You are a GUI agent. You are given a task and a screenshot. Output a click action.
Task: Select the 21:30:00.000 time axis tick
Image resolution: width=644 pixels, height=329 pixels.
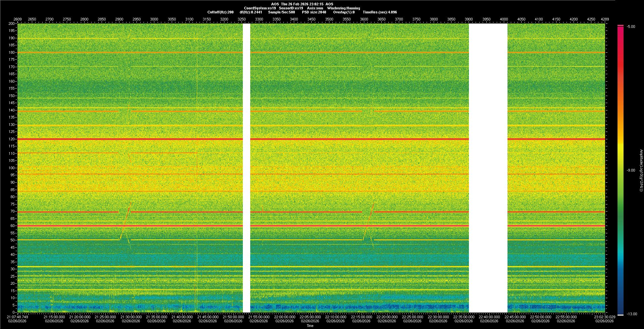131,317
